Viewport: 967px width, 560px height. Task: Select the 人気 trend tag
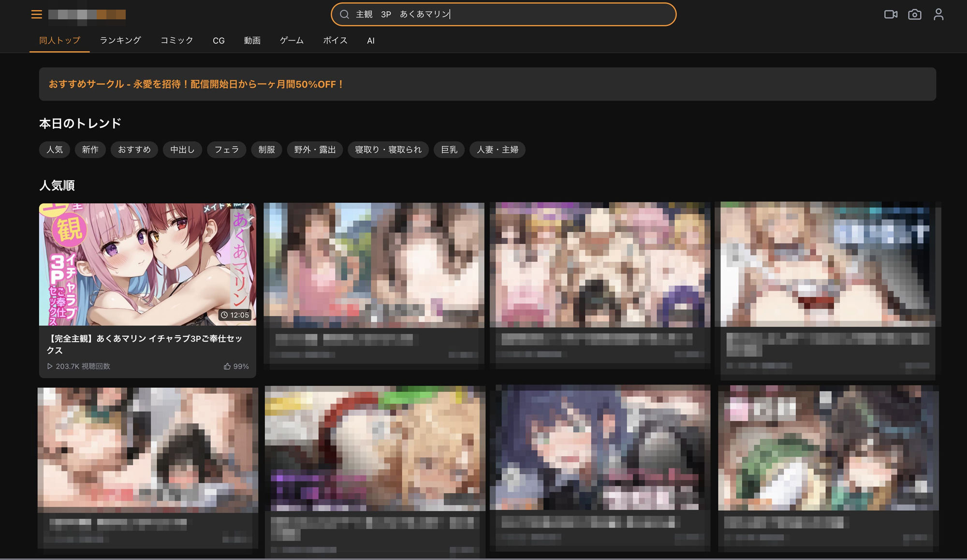click(54, 150)
